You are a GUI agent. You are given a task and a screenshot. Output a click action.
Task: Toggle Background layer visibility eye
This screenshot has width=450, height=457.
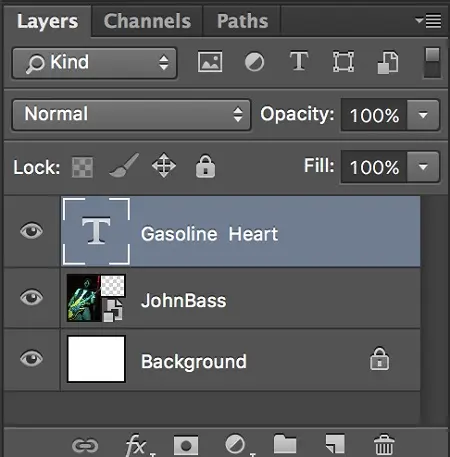(31, 359)
